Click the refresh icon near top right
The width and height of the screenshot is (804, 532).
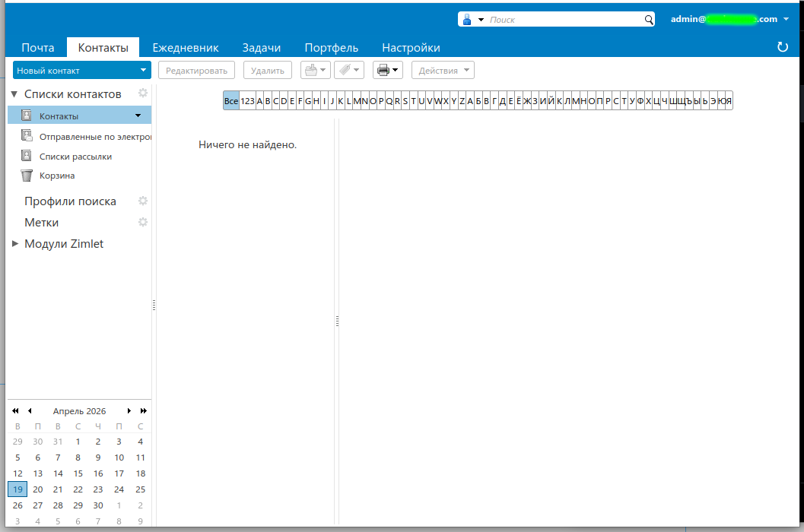tap(783, 47)
